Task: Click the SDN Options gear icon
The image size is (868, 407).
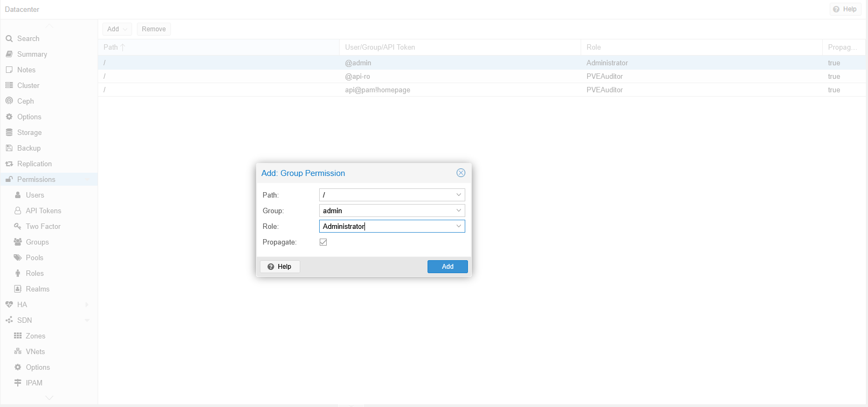Action: (18, 368)
